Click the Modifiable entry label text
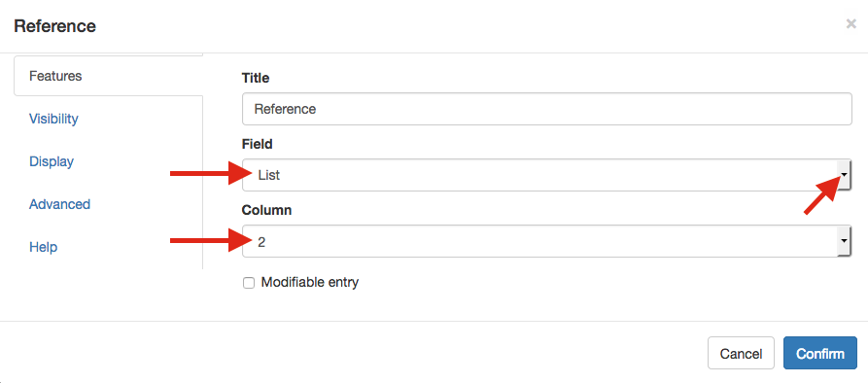Viewport: 868px width, 383px height. (x=310, y=282)
